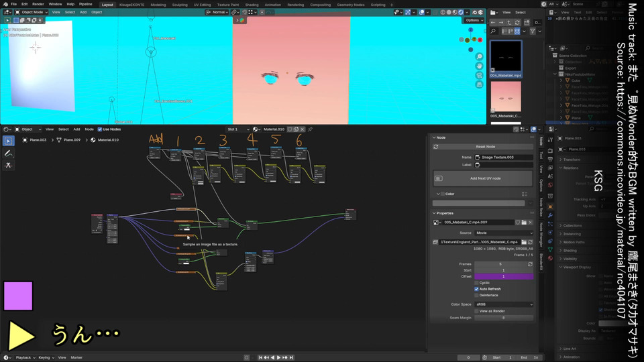Expand the Cube item in outliner
644x362 pixels.
pos(561,81)
